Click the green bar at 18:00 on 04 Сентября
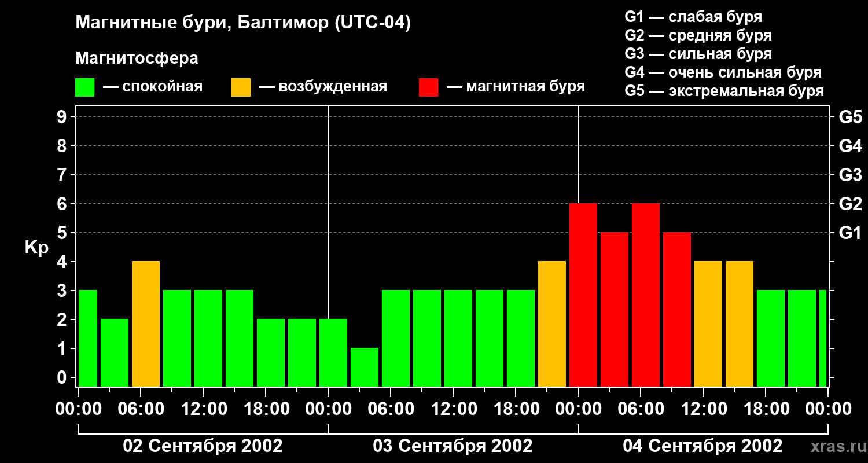The height and width of the screenshot is (463, 868). pos(771,339)
